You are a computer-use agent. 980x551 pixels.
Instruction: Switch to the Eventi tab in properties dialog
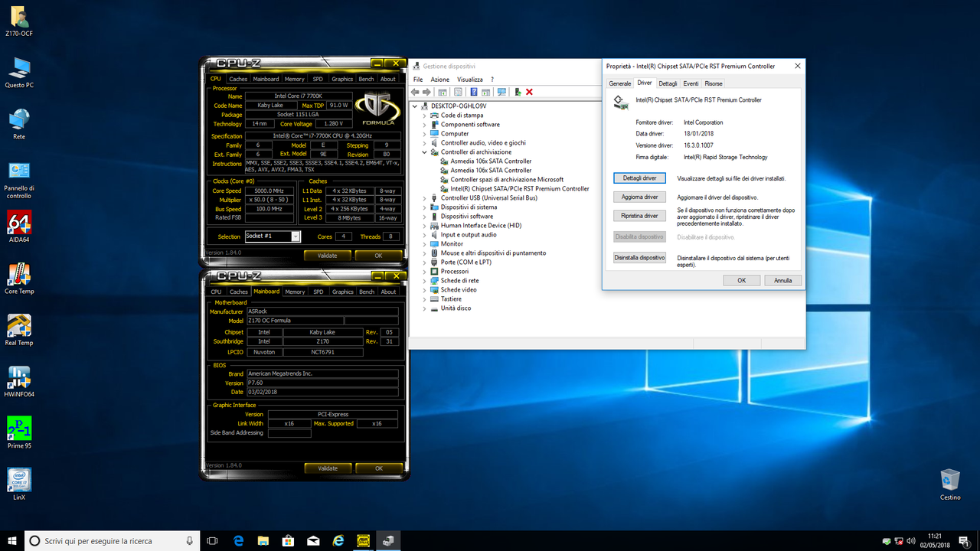coord(691,83)
